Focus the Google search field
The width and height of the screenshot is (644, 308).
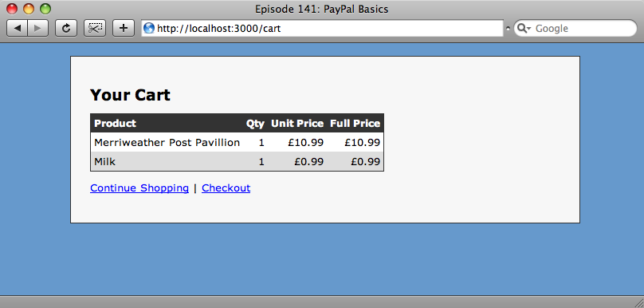575,29
